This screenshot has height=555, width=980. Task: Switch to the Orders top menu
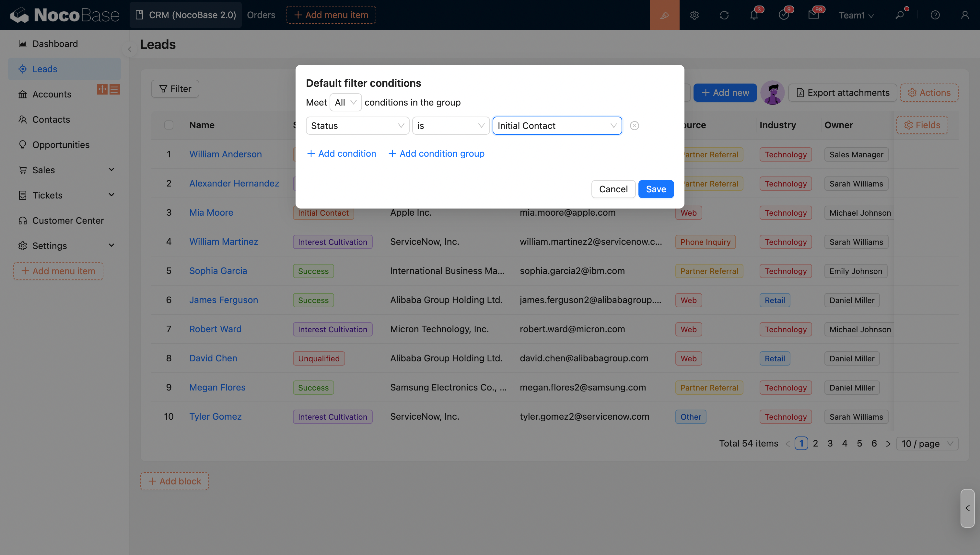tap(261, 15)
